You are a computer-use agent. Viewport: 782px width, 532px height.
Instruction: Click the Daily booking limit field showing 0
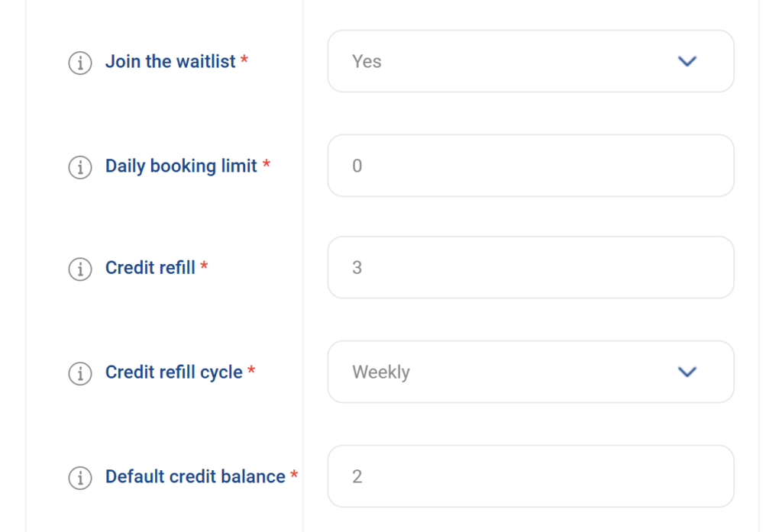(530, 166)
